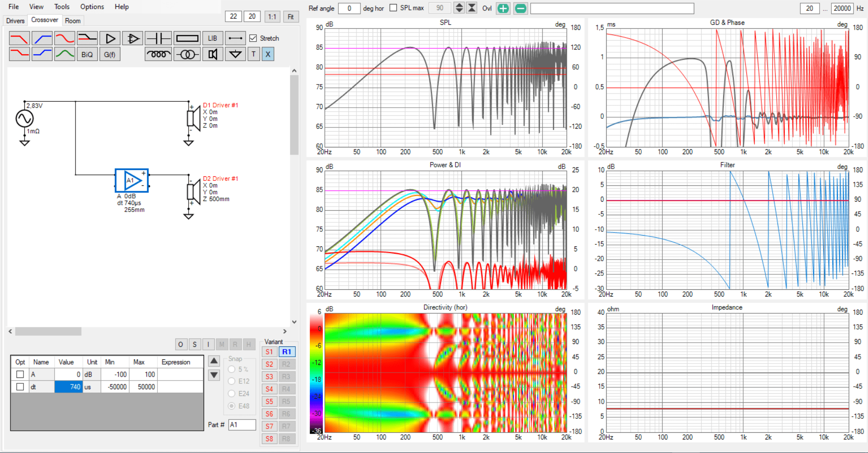This screenshot has height=453, width=868.
Task: Open the File menu
Action: click(x=14, y=7)
